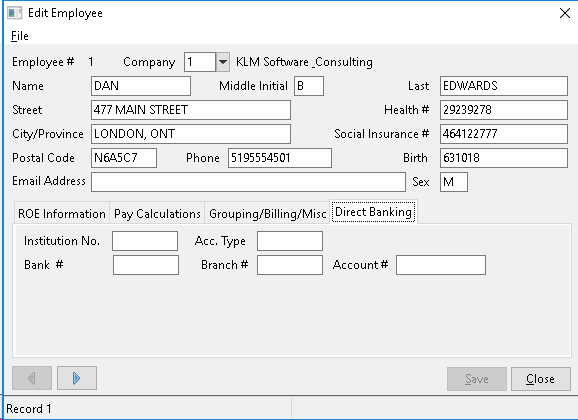Click the Account # input field
The width and height of the screenshot is (578, 420).
coord(441,265)
